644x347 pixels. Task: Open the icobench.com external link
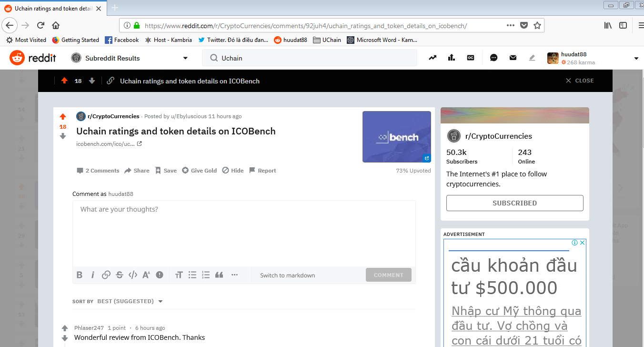[x=109, y=144]
